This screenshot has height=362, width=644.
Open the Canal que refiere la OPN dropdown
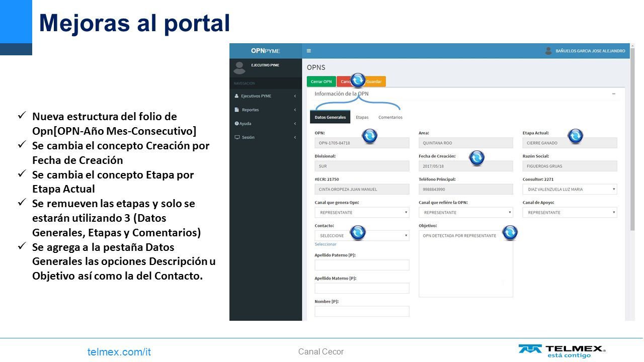click(465, 213)
